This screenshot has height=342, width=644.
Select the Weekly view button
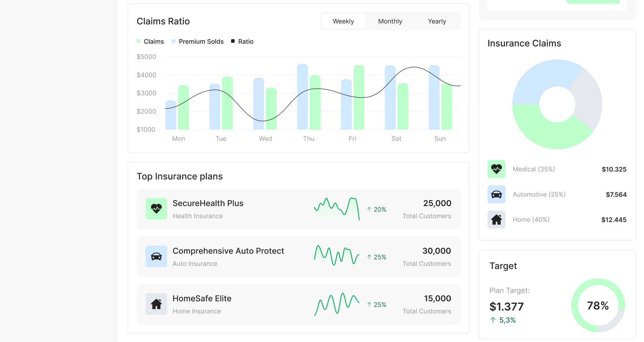343,21
